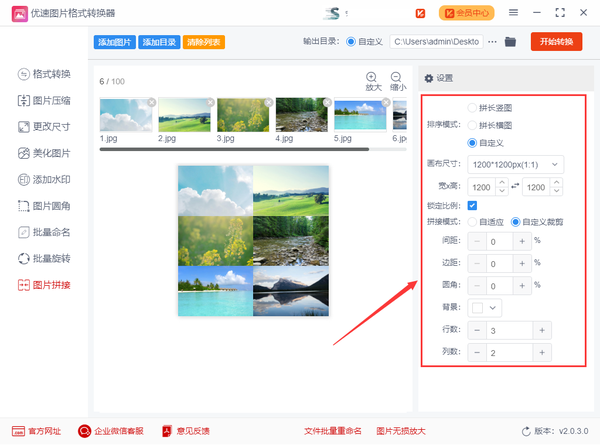Open 文件批量重命名 link
600x445 pixels.
tap(333, 431)
